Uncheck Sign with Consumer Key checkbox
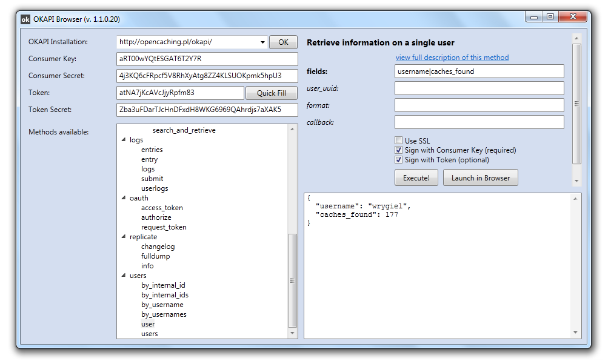This screenshot has width=611, height=364. click(398, 150)
